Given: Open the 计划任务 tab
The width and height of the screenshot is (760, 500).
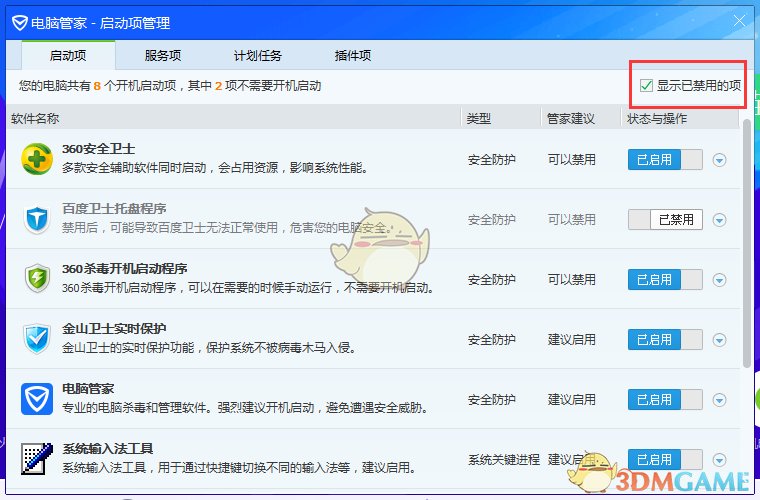Looking at the screenshot, I should point(258,55).
